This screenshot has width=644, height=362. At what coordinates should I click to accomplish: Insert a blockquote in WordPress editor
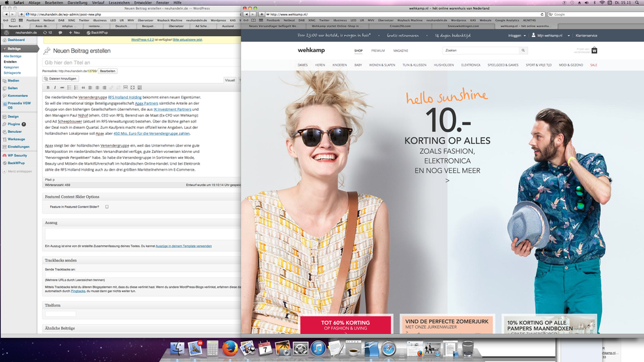(x=83, y=87)
